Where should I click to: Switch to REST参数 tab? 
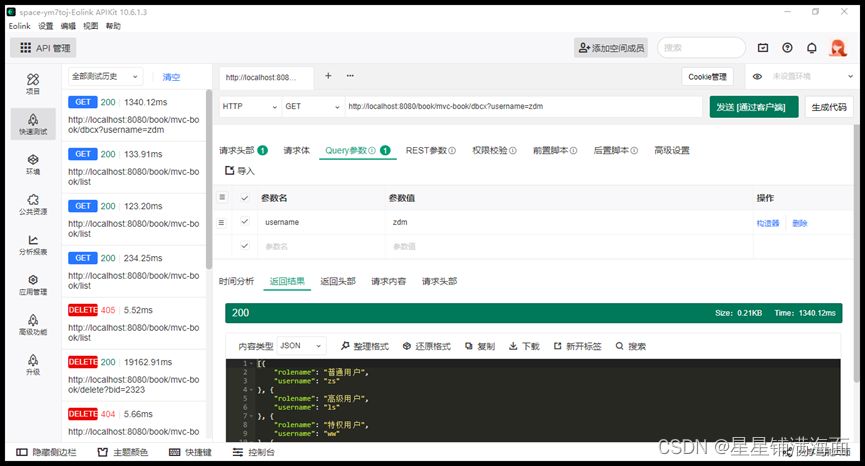click(430, 150)
